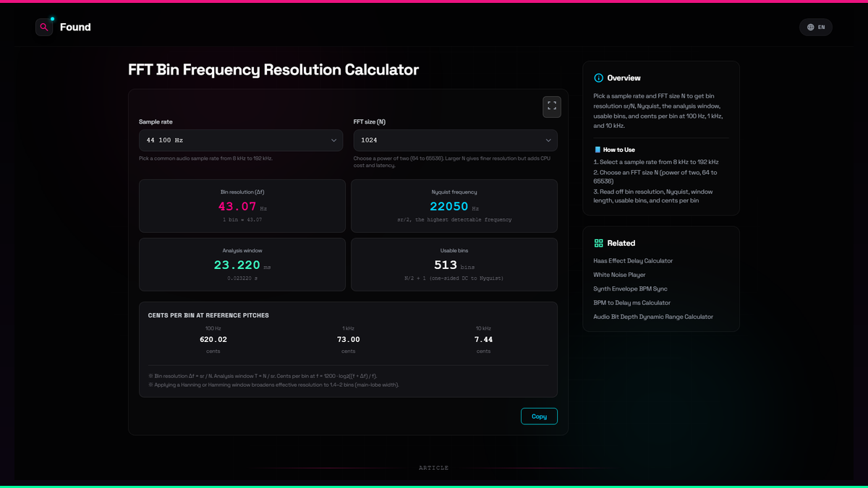The width and height of the screenshot is (868, 488).
Task: Select the 23.220 ms analysis window value
Action: (237, 265)
